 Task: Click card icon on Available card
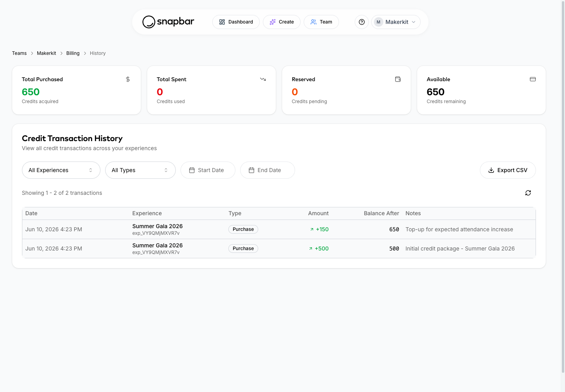coord(533,79)
